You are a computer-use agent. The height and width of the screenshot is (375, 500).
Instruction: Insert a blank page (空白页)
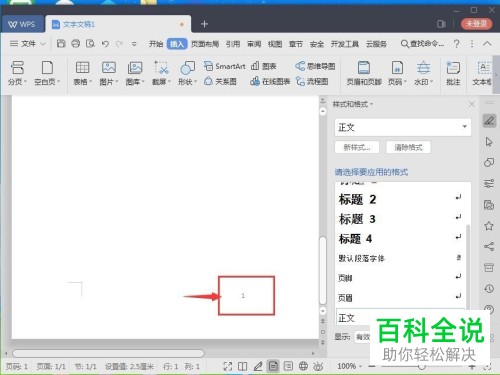tap(47, 73)
